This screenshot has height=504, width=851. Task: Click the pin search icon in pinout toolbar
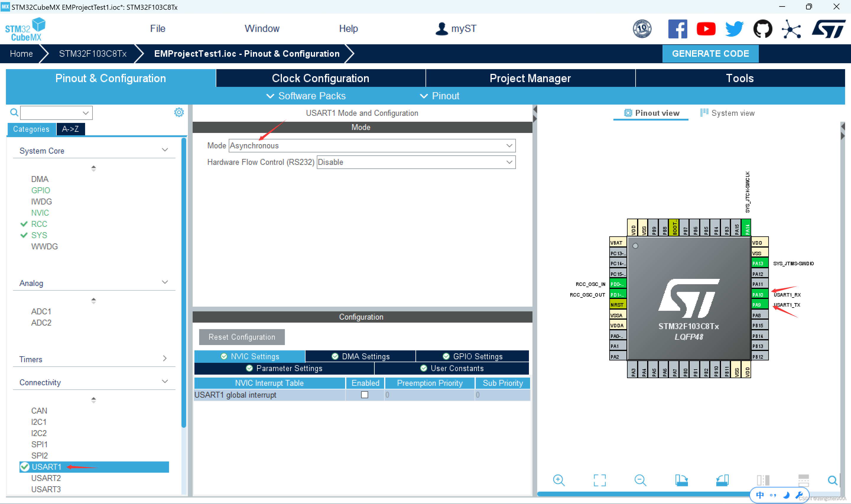tap(833, 480)
